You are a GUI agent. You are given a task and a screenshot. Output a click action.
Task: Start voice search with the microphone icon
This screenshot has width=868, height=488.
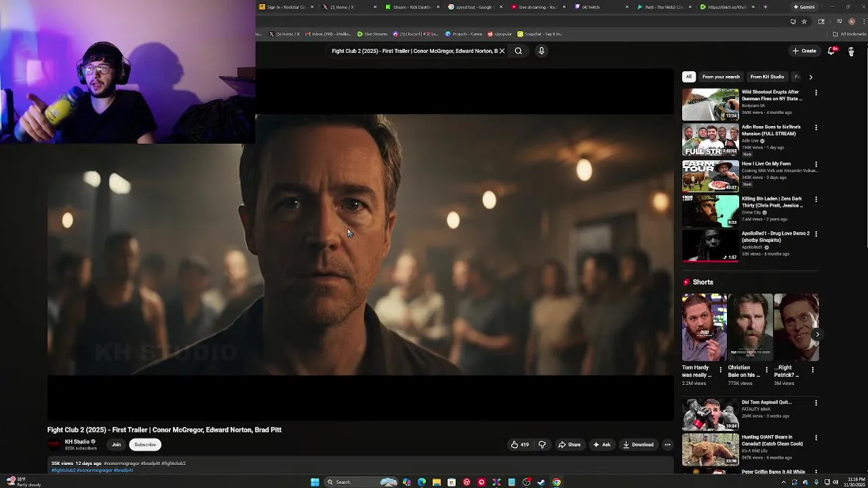(x=541, y=51)
